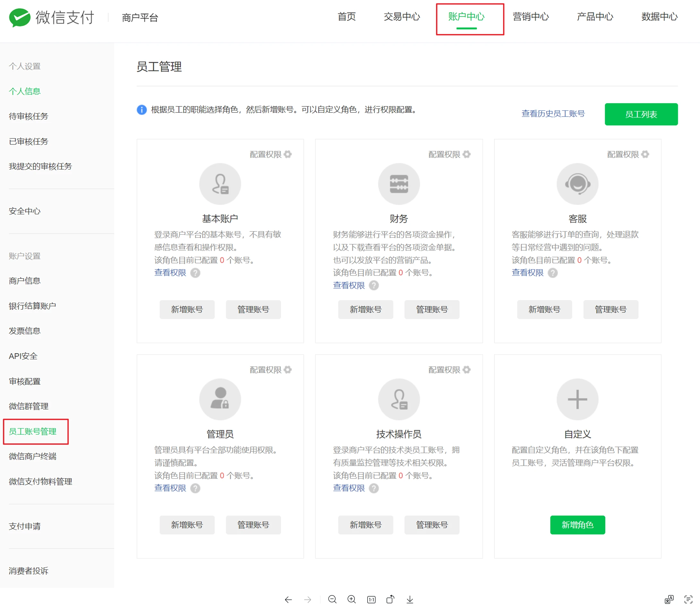Click help icon beside 基本账户 查看权限
The height and width of the screenshot is (611, 700).
tap(195, 273)
